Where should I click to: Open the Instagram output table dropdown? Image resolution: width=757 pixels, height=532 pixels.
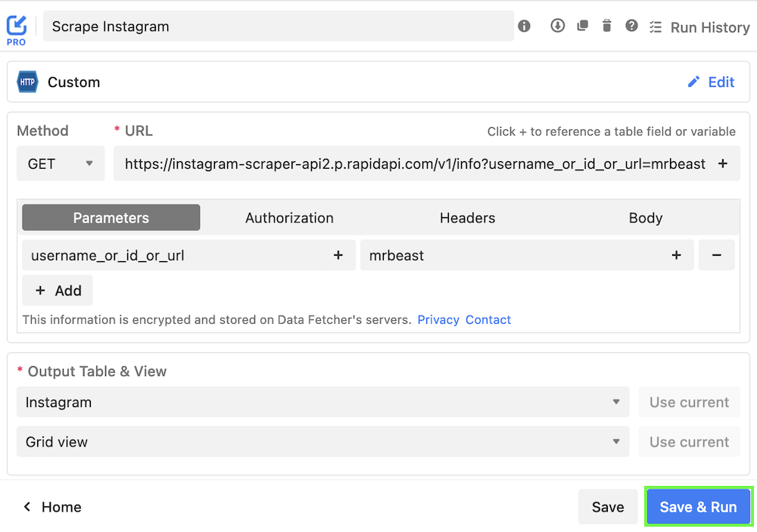(322, 402)
